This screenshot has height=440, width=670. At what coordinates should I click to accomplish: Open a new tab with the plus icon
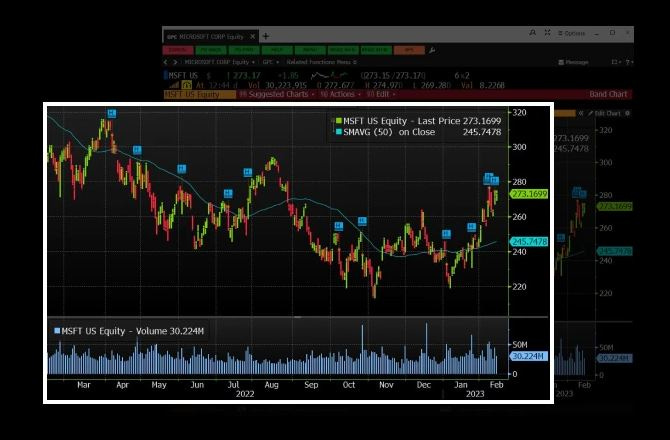pyautogui.click(x=266, y=36)
